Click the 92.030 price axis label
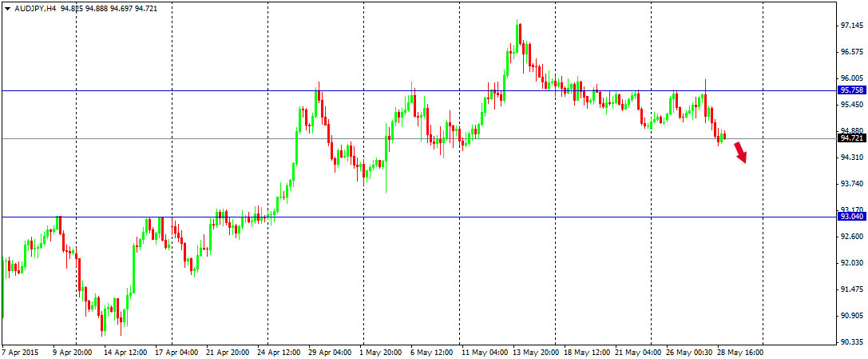868x359 pixels. (x=852, y=262)
